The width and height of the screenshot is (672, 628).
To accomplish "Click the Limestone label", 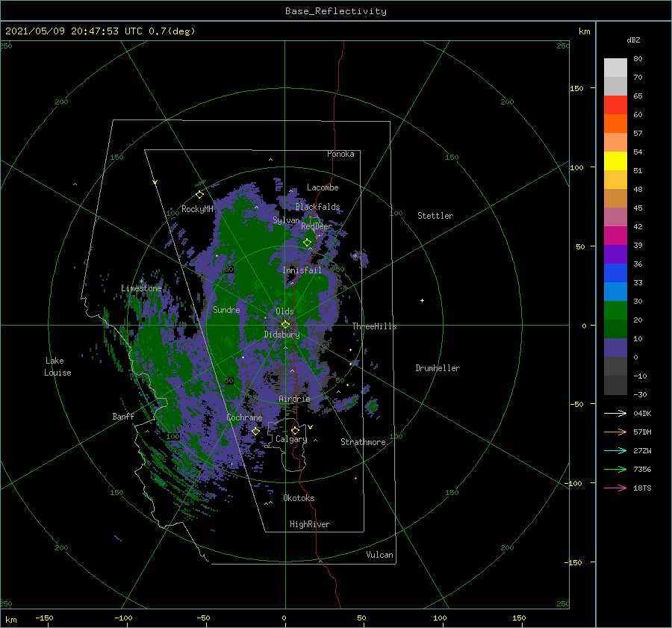I will point(141,288).
